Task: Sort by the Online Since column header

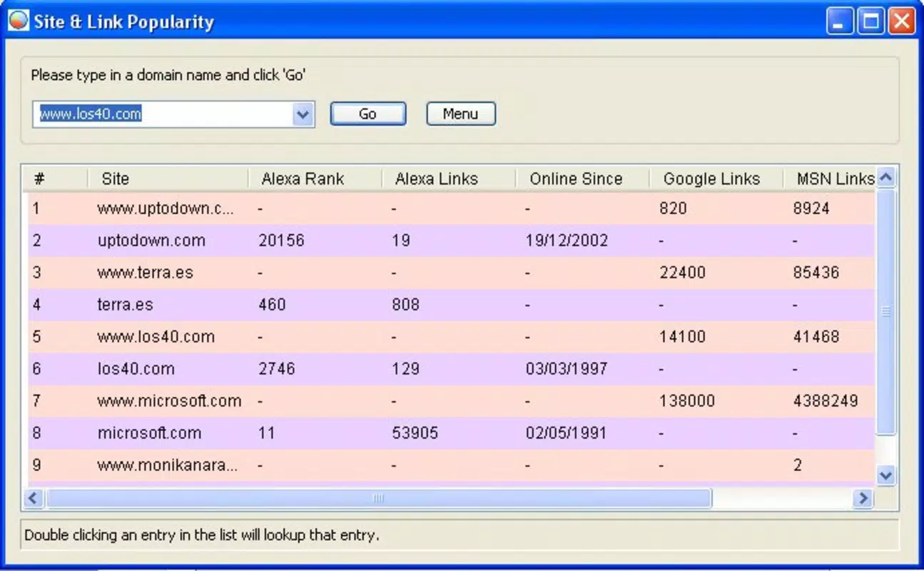Action: (582, 178)
